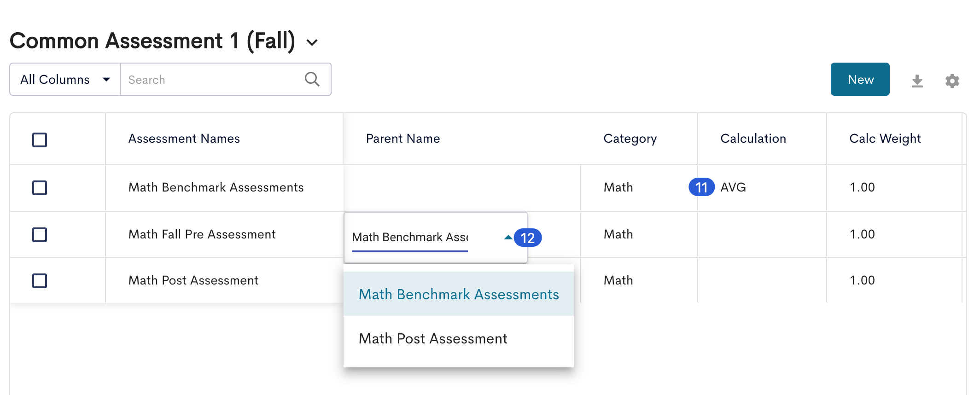Click the Parent Name input showing Math Benchmark
This screenshot has width=980, height=395.
(410, 237)
